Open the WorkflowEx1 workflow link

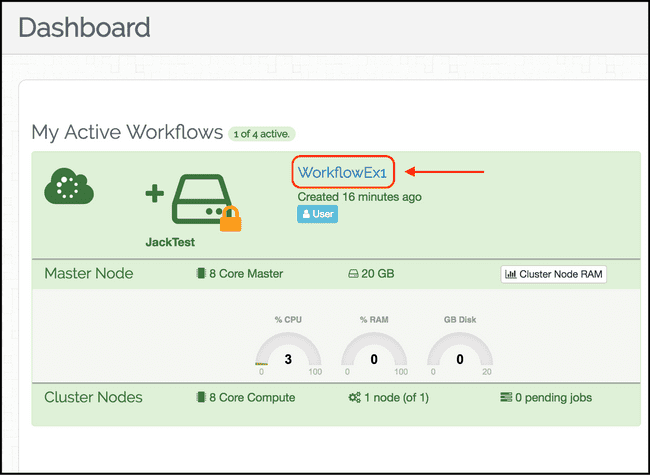click(342, 172)
